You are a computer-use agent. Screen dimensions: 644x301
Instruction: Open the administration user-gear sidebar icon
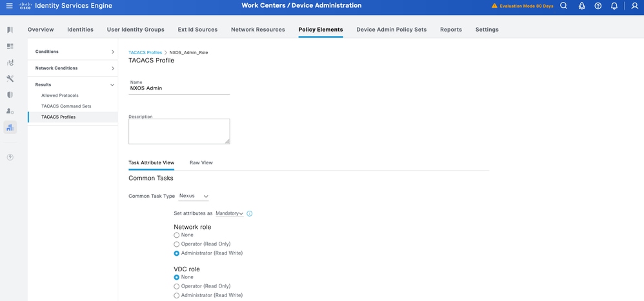pyautogui.click(x=10, y=111)
